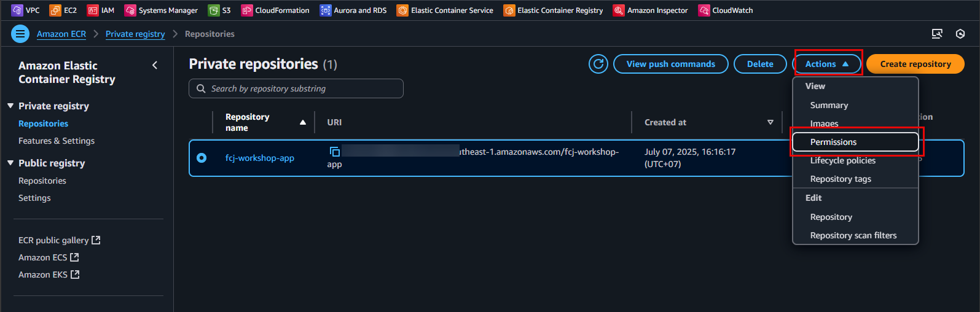Open the VPC service shortcut icon

click(x=17, y=10)
